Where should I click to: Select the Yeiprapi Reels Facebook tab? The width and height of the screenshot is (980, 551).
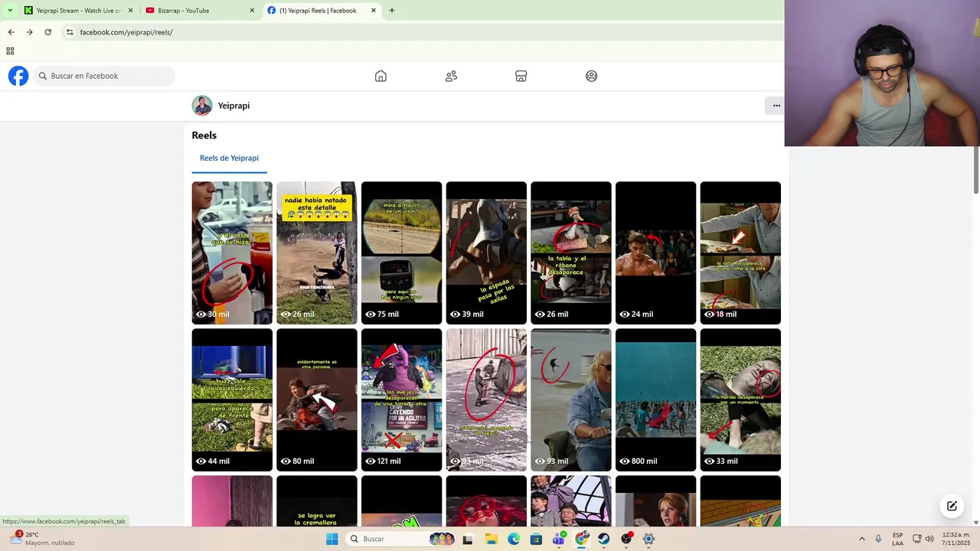coord(322,11)
